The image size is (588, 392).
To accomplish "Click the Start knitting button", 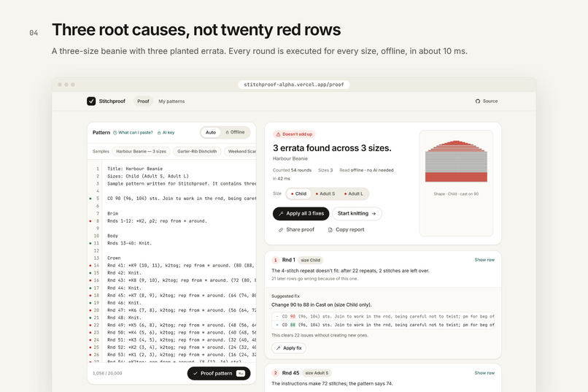I will 357,213.
